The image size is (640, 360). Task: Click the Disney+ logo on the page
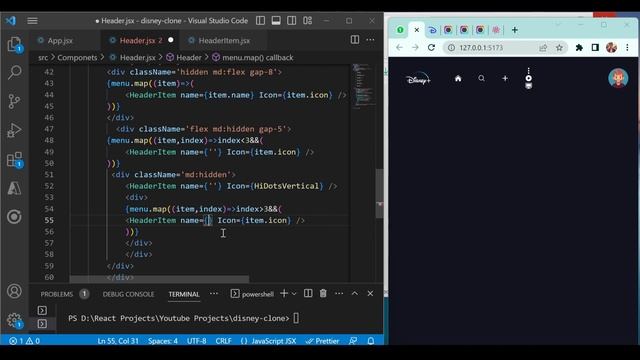(x=418, y=79)
